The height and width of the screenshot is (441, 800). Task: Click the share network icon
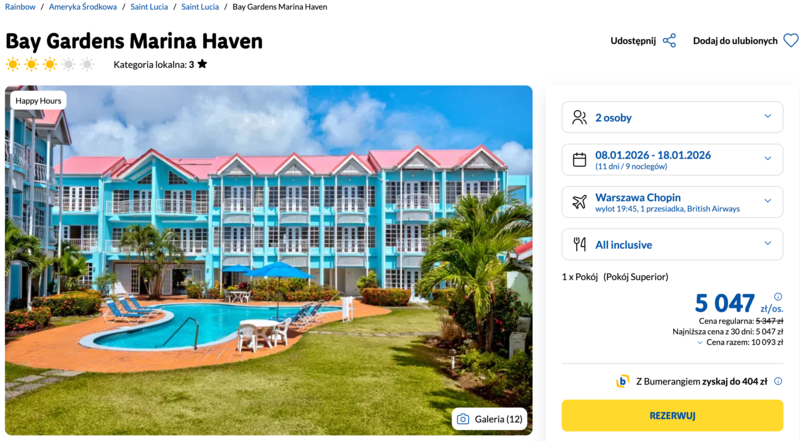point(669,41)
